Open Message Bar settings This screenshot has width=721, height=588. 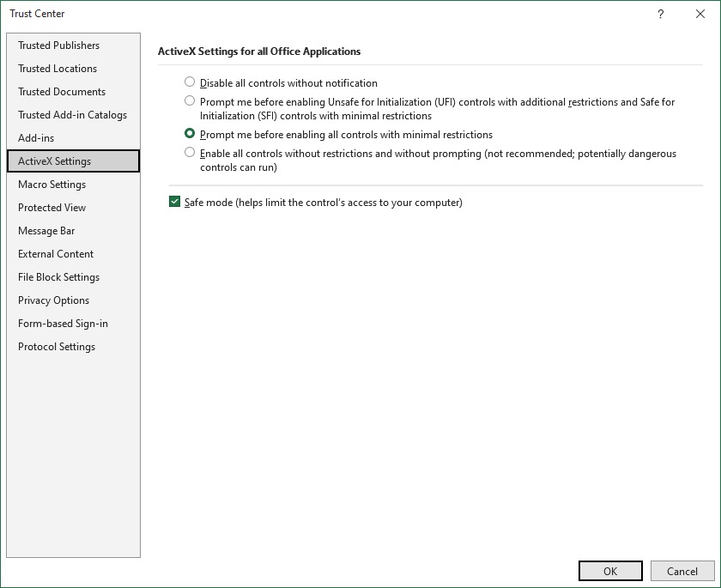pos(46,231)
